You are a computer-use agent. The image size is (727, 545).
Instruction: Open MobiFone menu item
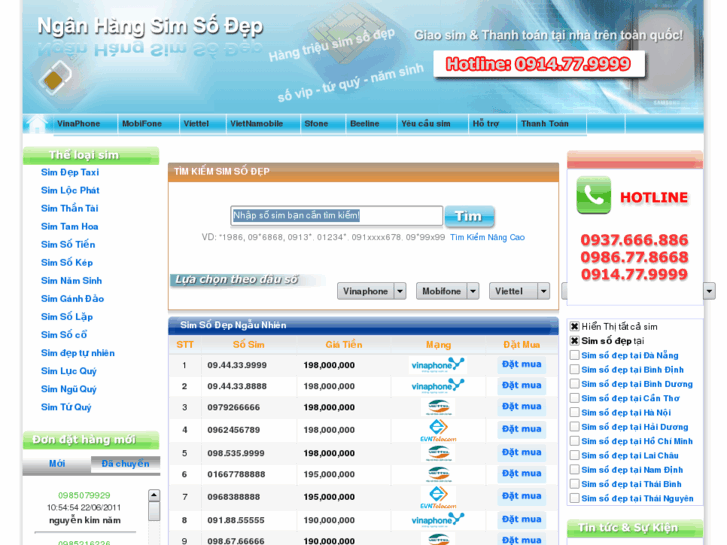142,124
